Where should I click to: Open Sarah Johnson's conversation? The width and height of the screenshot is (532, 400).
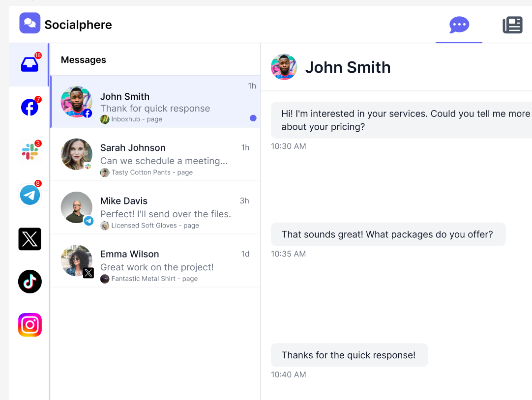pos(155,155)
